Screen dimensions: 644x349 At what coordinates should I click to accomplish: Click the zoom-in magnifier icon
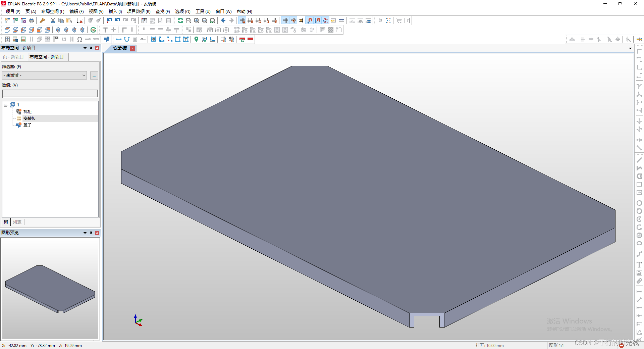point(197,20)
